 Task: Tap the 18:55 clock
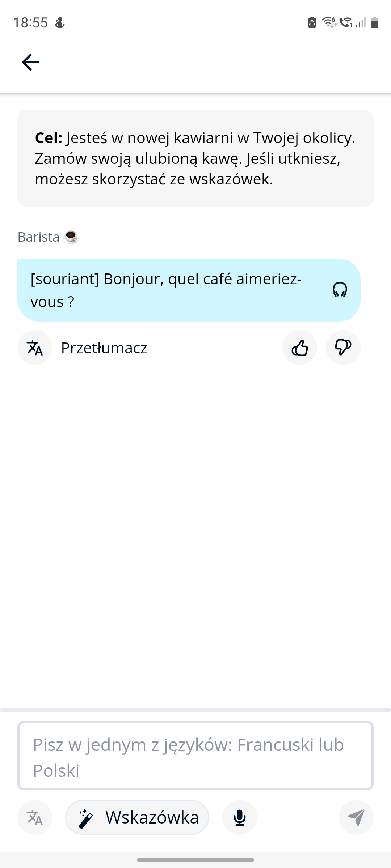coord(30,23)
